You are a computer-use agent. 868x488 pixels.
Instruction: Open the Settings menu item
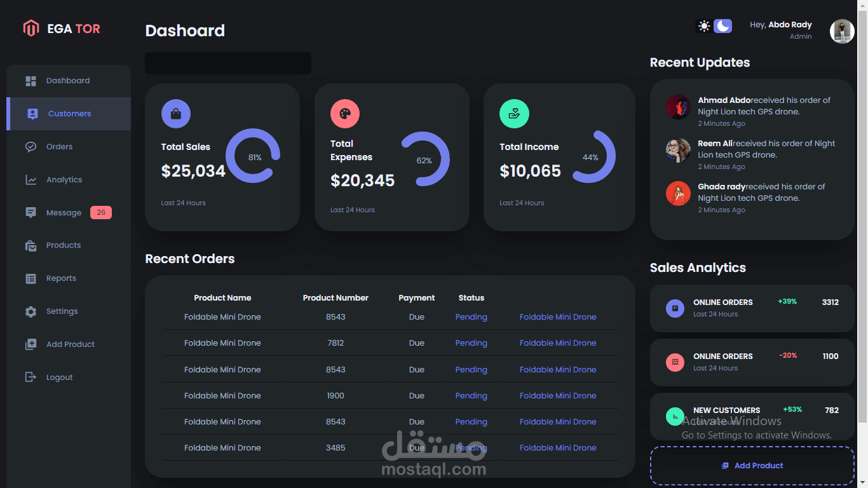point(69,311)
